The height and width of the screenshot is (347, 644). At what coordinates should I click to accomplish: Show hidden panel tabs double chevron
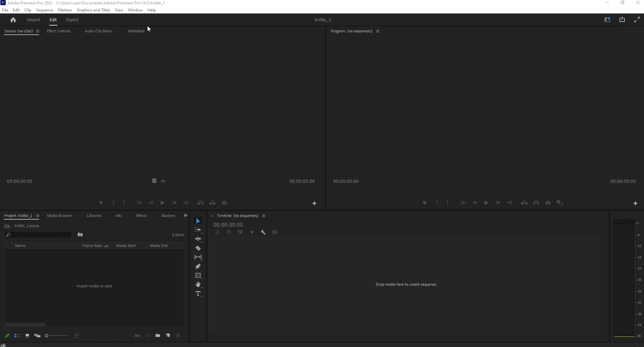185,216
